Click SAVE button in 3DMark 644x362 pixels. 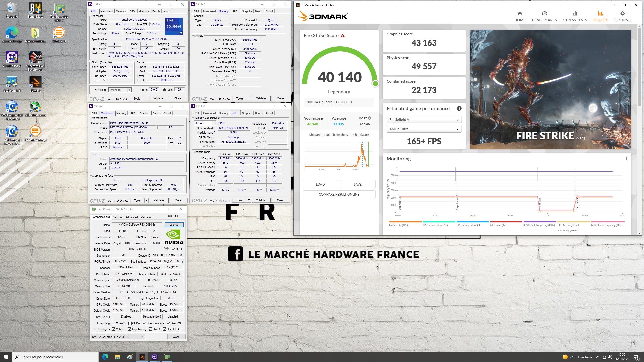pos(358,184)
